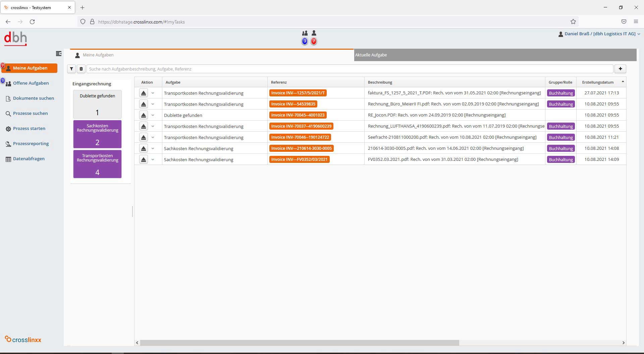Click eject icon for Invoice INV---54539835 row
Viewport: 644px width, 354px height.
point(143,104)
